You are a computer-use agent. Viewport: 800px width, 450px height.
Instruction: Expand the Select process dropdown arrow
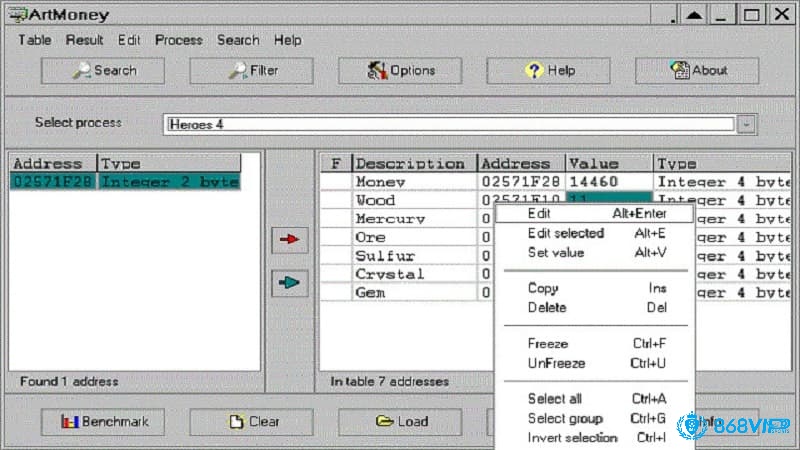(x=746, y=124)
